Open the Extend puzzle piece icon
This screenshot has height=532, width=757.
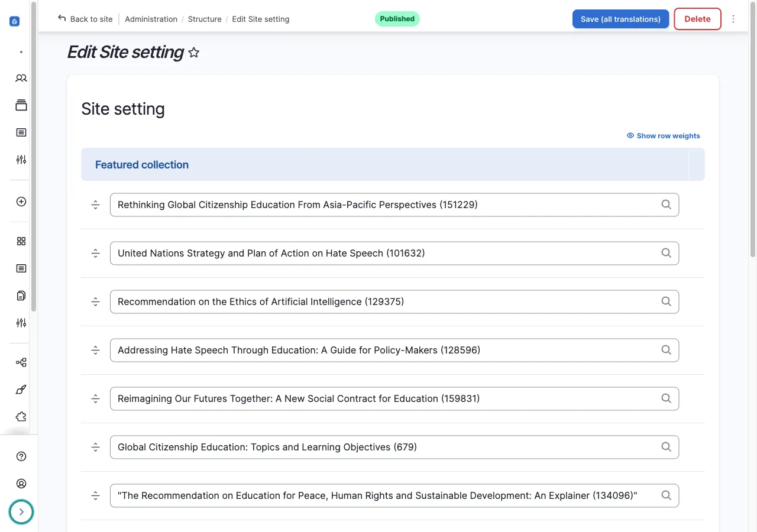coord(21,417)
